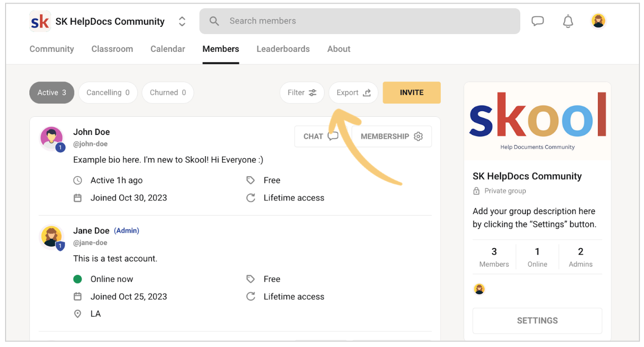Screen dimensions: 644x347
Task: Open John Doe's profile avatar
Action: pyautogui.click(x=51, y=137)
